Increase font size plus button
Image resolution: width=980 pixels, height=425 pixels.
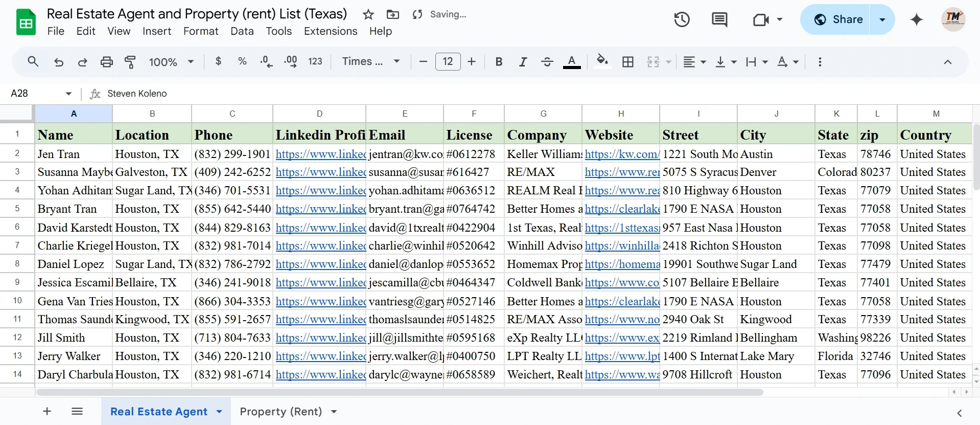point(472,62)
